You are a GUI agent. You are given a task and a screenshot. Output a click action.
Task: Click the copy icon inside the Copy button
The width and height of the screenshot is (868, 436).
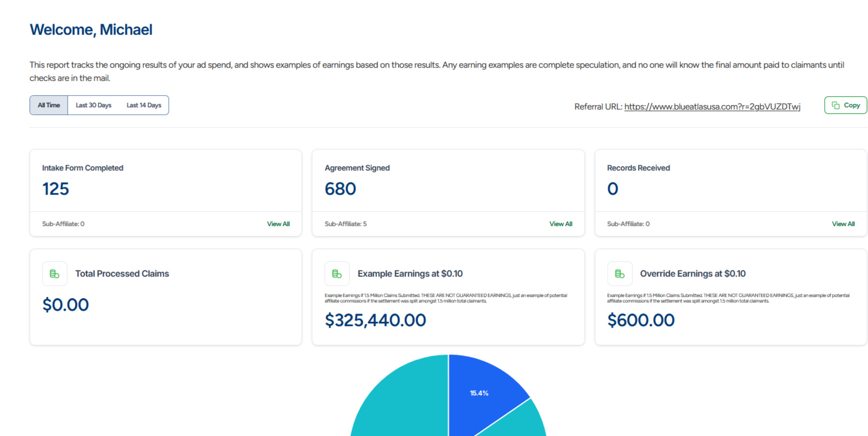pos(836,105)
